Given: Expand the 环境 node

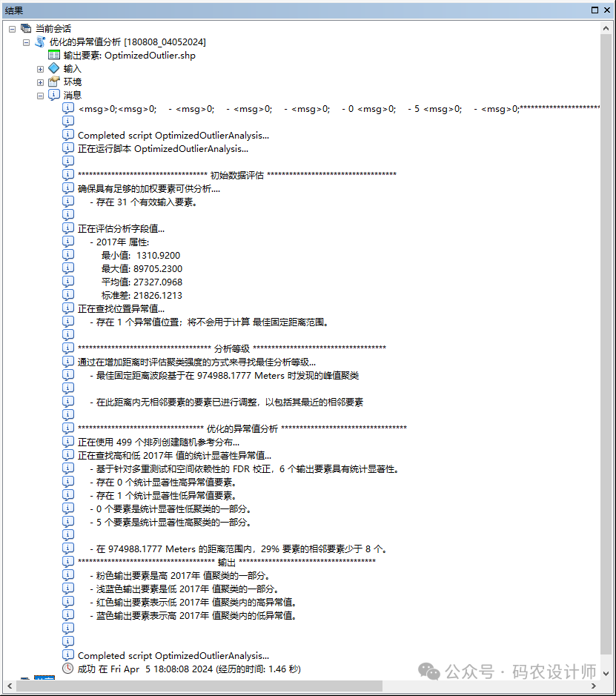Looking at the screenshot, I should 41,82.
